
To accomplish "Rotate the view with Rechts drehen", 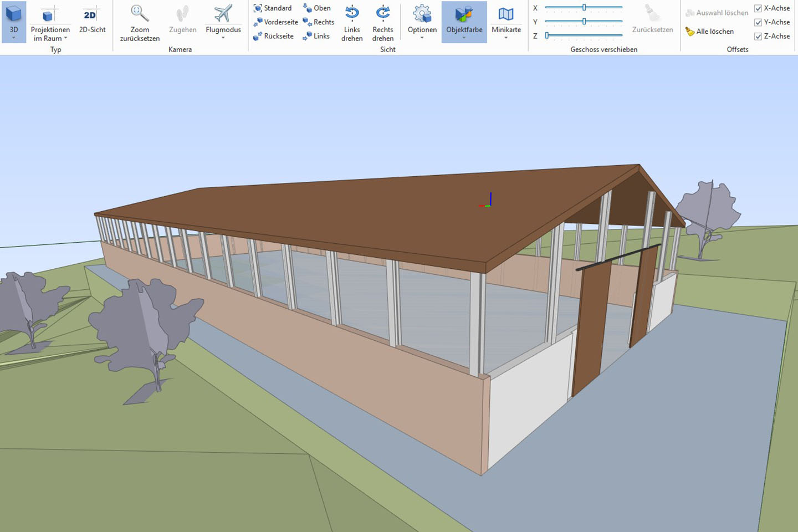I will [382, 22].
